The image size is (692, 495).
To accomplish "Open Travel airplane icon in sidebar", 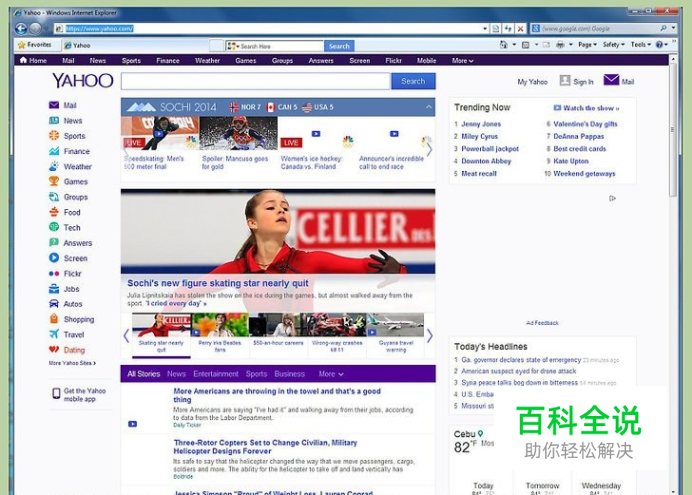I will (x=54, y=334).
